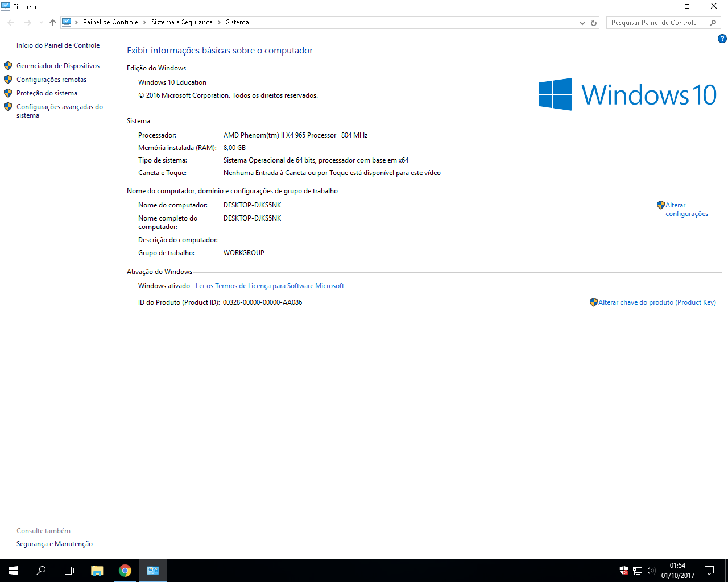Click Alterar chave do produto link

[657, 302]
